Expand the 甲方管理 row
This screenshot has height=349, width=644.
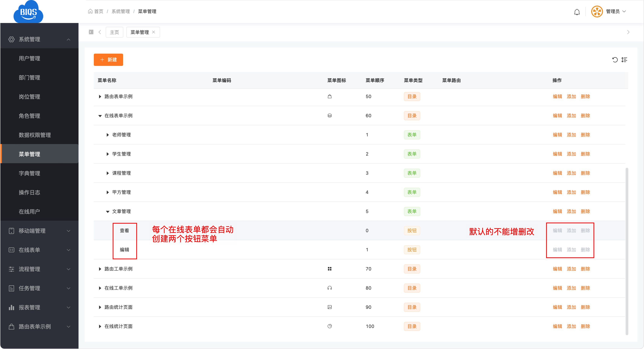108,192
